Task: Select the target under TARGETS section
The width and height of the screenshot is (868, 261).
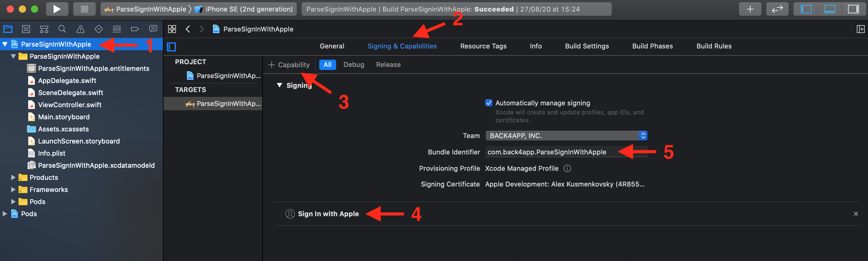Action: [x=213, y=104]
